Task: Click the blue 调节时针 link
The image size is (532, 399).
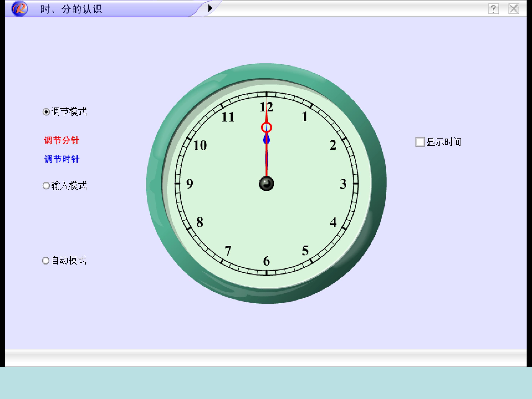Action: (62, 159)
